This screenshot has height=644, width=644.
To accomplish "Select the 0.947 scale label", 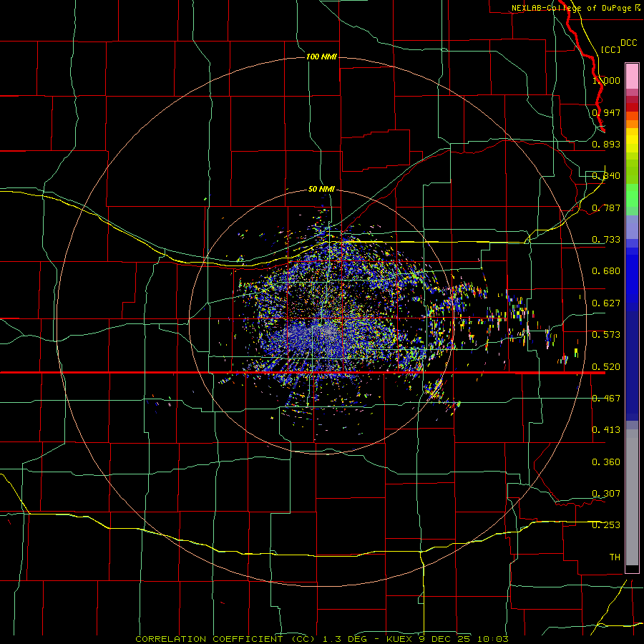I will 606,112.
